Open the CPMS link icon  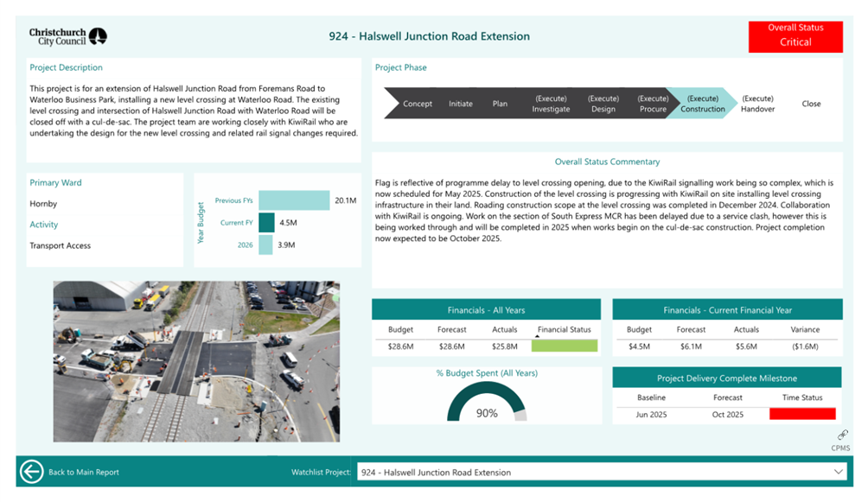pyautogui.click(x=840, y=435)
